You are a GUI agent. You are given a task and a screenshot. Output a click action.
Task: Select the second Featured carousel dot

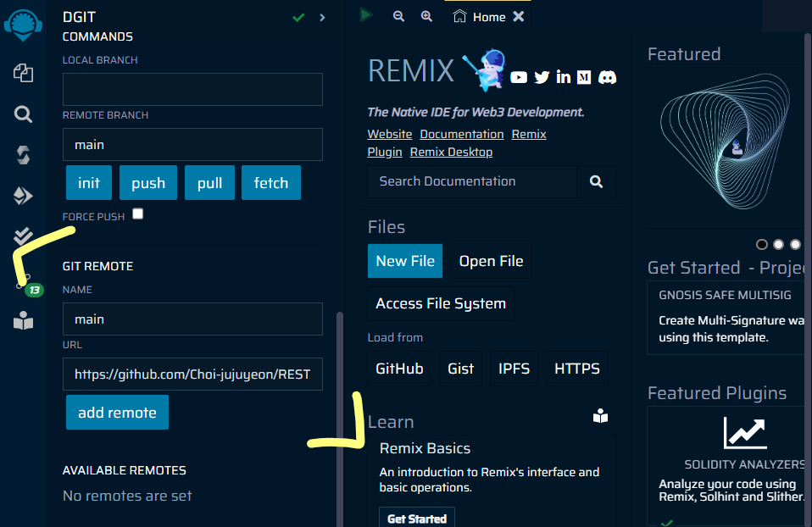point(778,244)
